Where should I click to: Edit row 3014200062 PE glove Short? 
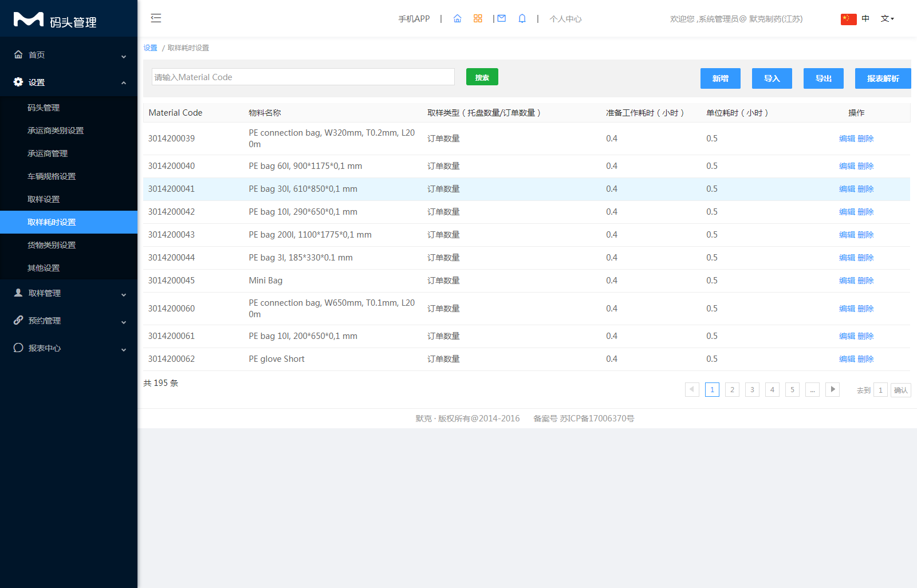(x=847, y=359)
